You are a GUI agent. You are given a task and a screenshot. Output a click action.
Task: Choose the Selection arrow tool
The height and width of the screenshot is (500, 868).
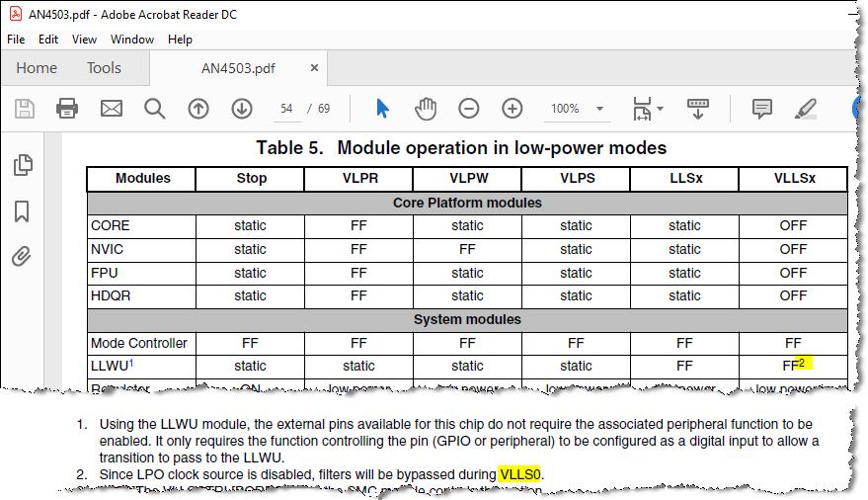(x=382, y=109)
